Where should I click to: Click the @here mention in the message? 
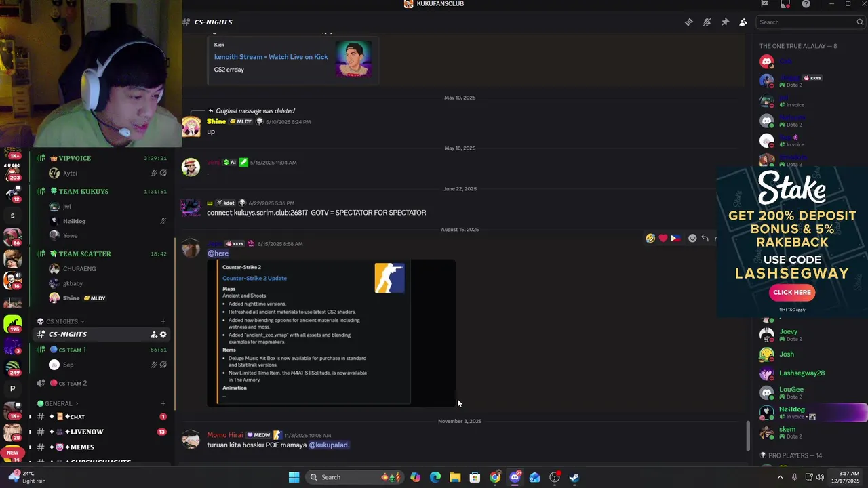coord(218,253)
